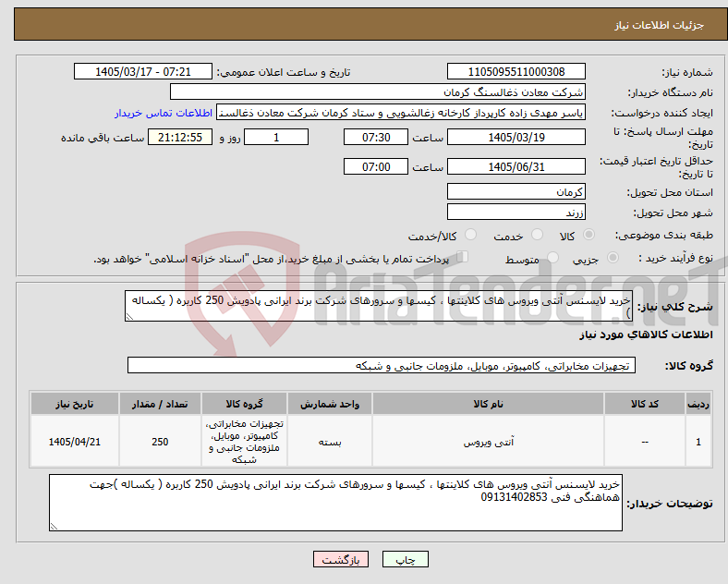Click the تاریخ نیاز column header
The image size is (728, 584).
pyautogui.click(x=75, y=404)
